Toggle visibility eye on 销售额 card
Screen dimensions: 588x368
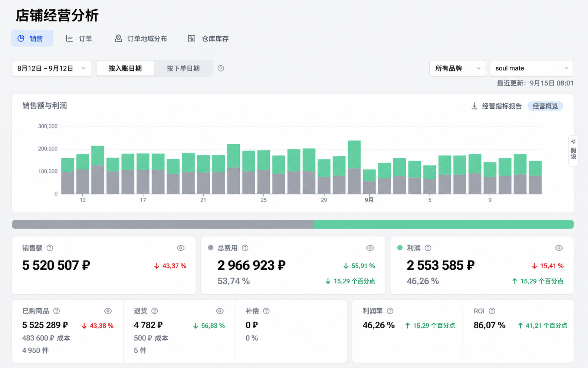pos(181,248)
